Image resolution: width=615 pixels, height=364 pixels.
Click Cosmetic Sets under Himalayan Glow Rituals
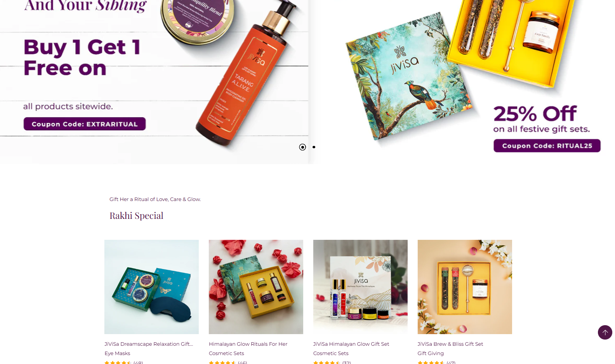click(226, 353)
